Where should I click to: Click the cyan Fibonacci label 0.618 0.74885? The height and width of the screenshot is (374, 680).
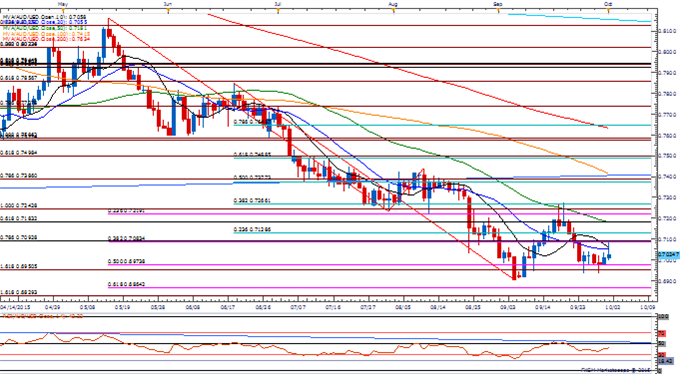click(252, 154)
